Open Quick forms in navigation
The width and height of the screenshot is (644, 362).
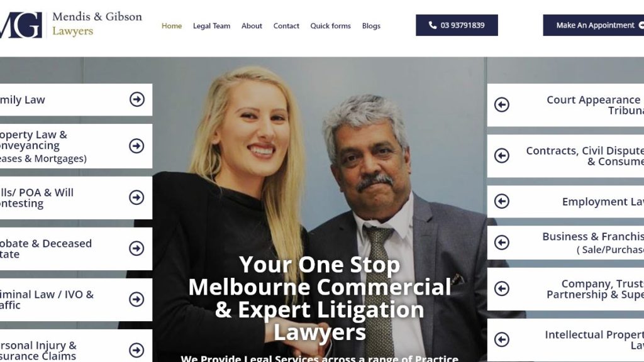click(x=331, y=26)
